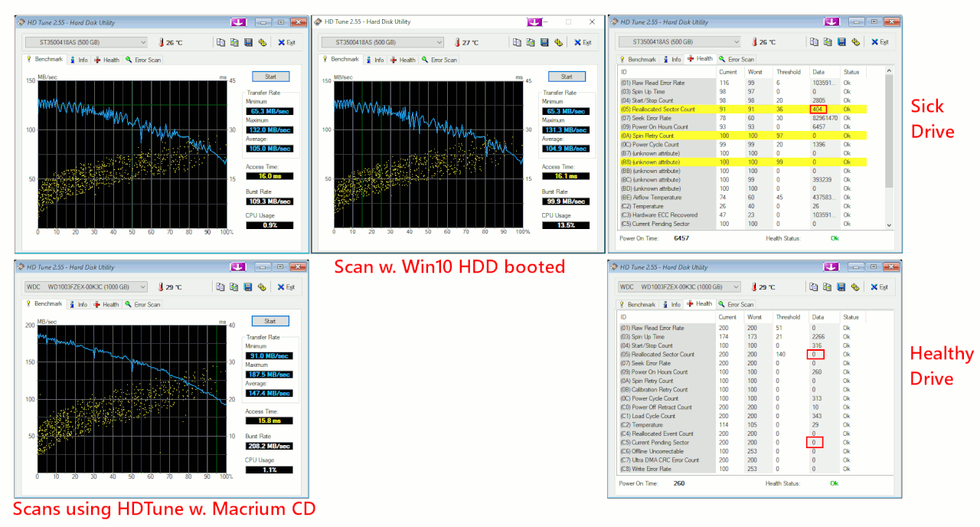Switch to Benchmark tab in Seagate Health window
Screen dimensions: 980x527
(x=639, y=60)
